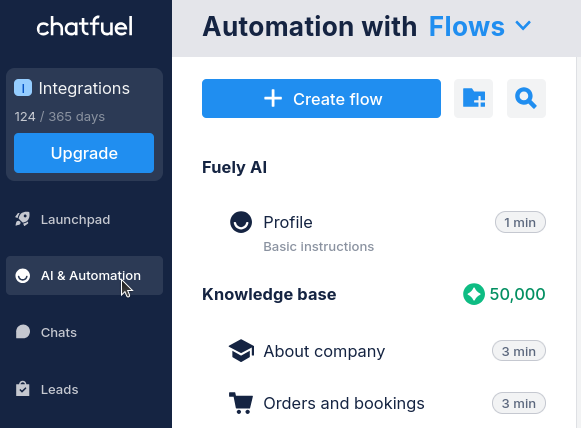Click the Leads bag icon
The width and height of the screenshot is (581, 428).
[23, 389]
